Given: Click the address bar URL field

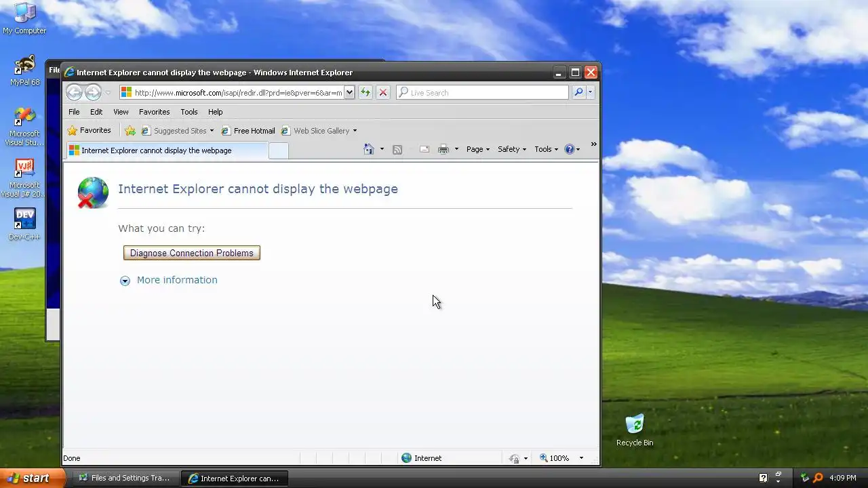Looking at the screenshot, I should point(231,93).
